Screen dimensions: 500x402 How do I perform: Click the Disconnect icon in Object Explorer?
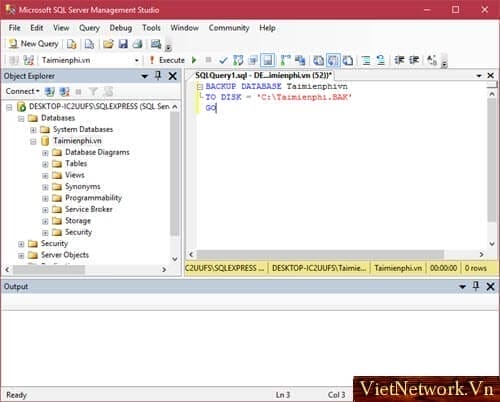64,91
